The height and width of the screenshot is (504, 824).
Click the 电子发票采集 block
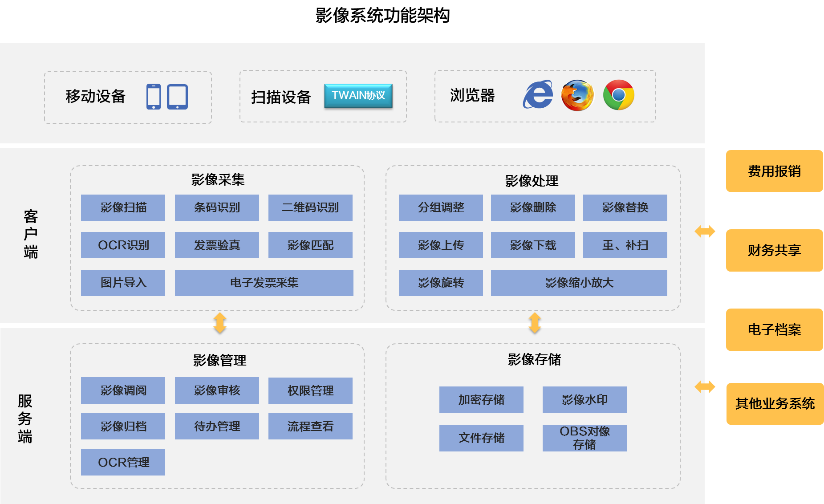click(264, 283)
